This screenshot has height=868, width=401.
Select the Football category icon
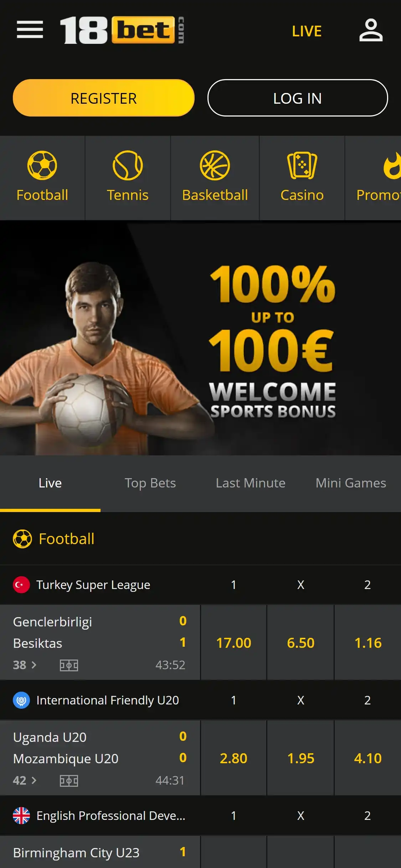(x=42, y=166)
